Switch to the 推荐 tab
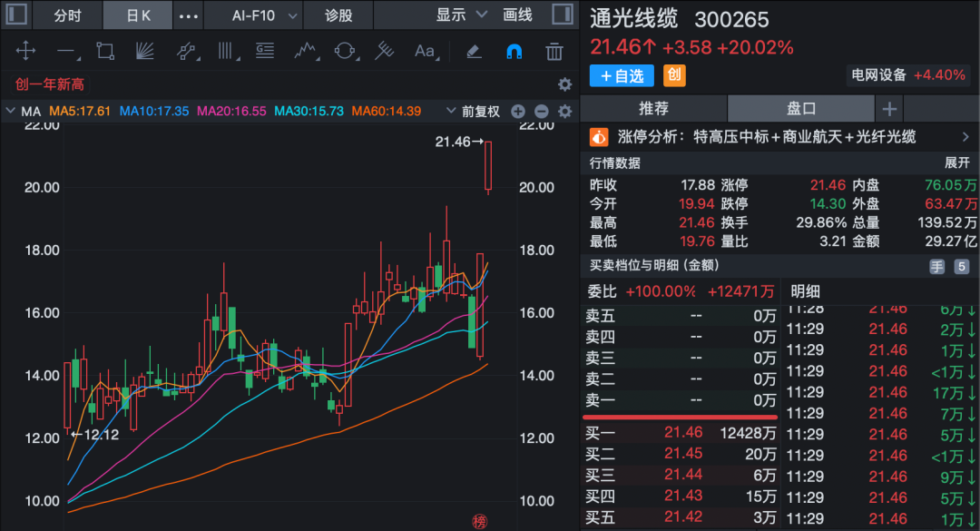Viewport: 980px width, 531px height. (653, 109)
